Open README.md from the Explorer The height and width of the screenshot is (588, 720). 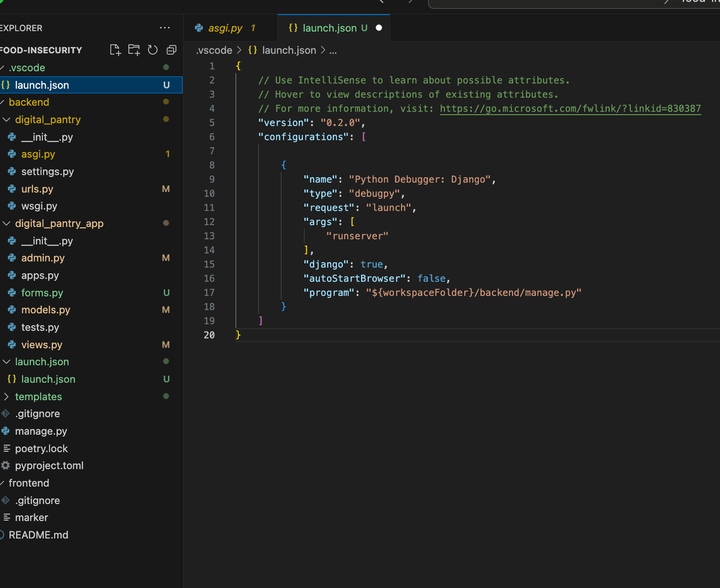pos(38,535)
